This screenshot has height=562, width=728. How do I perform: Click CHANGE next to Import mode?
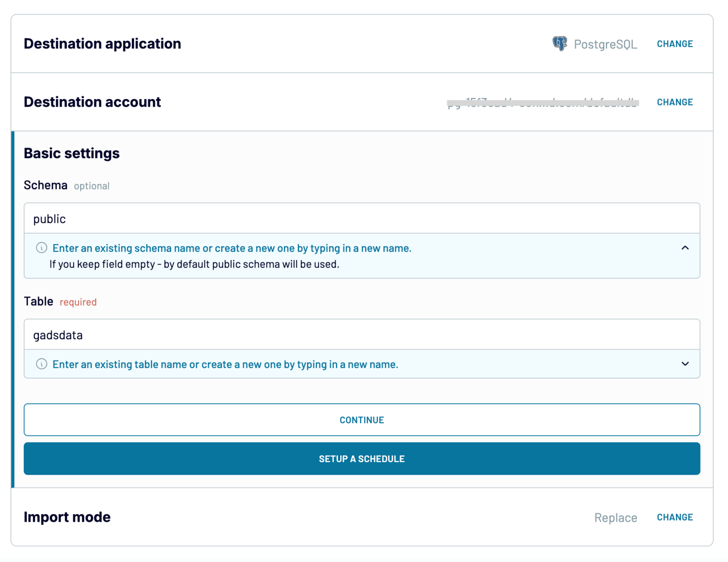click(674, 517)
